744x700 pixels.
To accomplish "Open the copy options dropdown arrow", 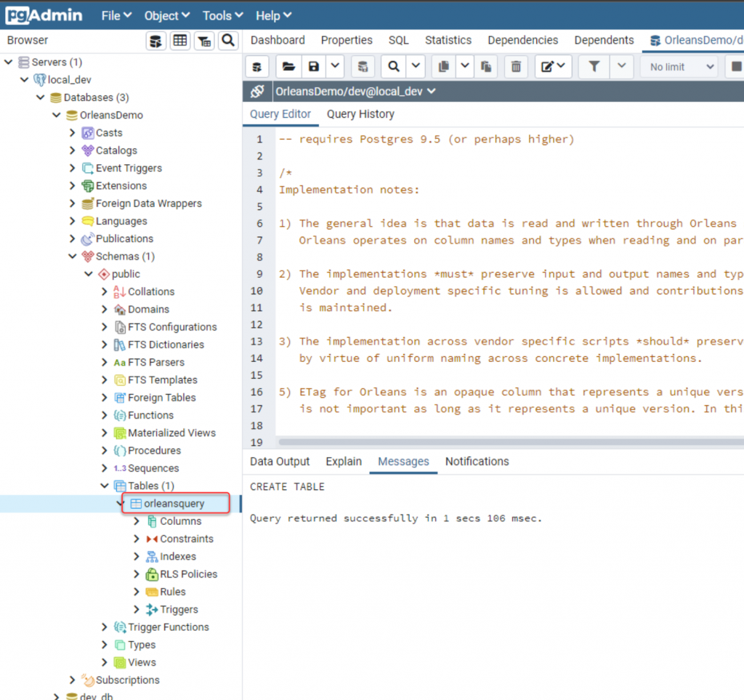I will (465, 67).
